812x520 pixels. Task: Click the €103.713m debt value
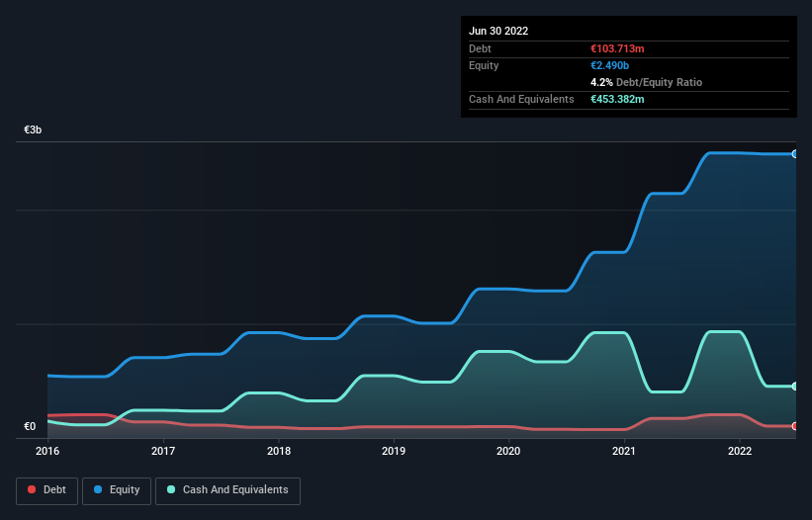[617, 48]
